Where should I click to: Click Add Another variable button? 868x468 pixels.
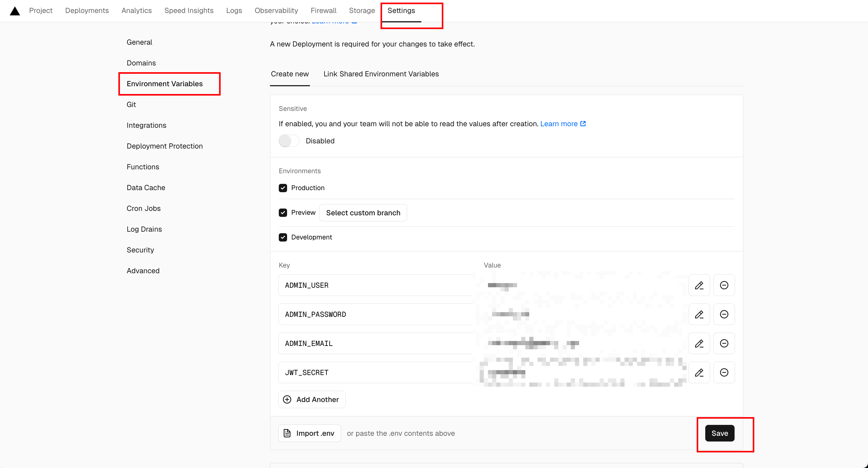(x=312, y=399)
